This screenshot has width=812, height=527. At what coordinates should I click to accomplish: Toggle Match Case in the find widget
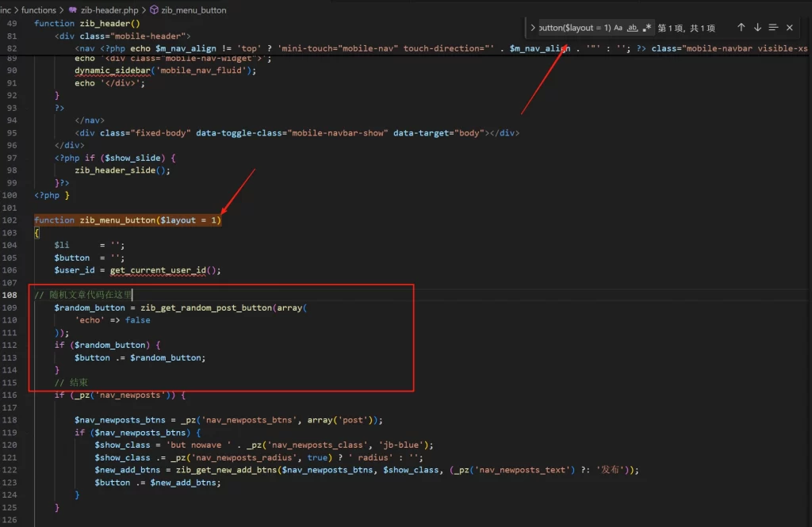click(619, 28)
